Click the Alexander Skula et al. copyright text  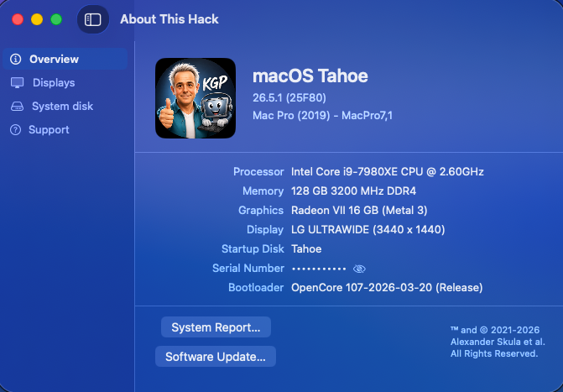point(498,342)
